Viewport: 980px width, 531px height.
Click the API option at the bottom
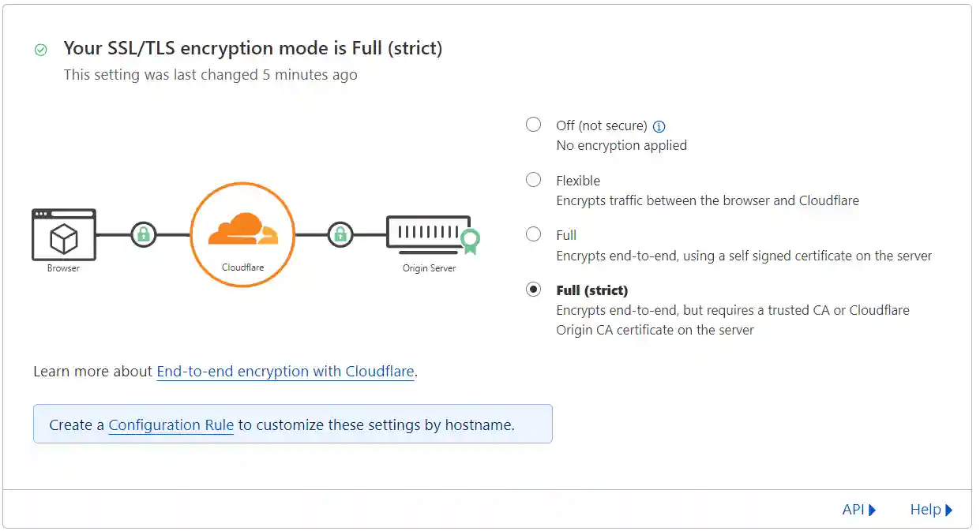point(854,510)
